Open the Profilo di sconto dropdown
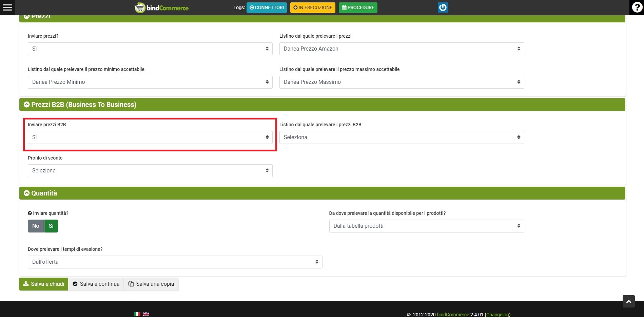644x317 pixels. click(150, 171)
